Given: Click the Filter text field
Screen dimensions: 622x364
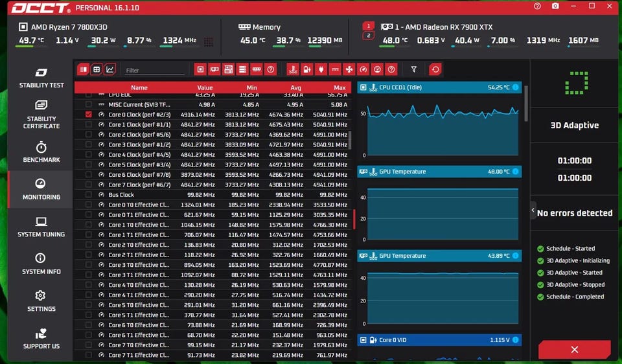Looking at the screenshot, I should coord(154,70).
